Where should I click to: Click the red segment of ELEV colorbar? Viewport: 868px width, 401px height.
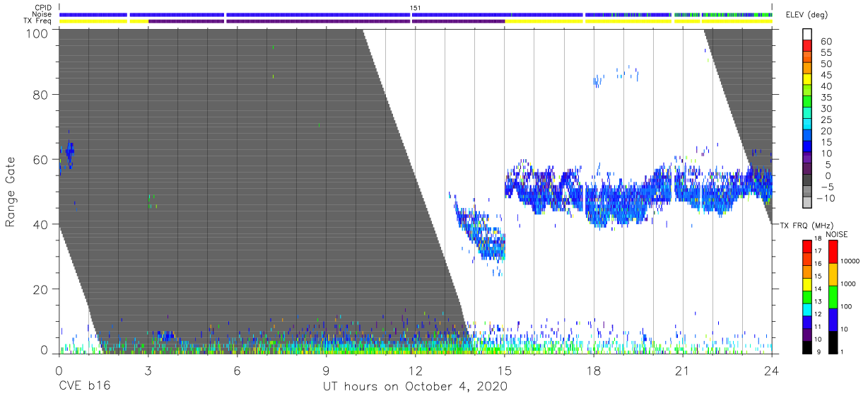click(807, 45)
